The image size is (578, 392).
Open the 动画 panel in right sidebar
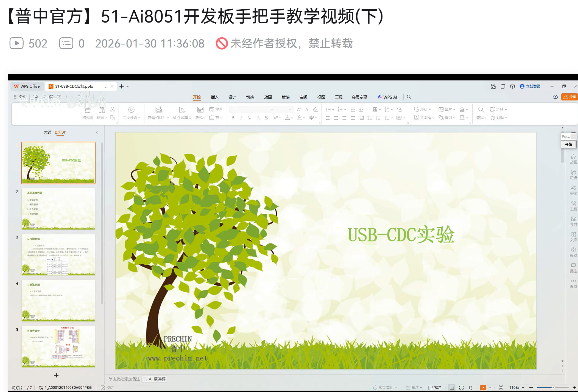point(573,159)
